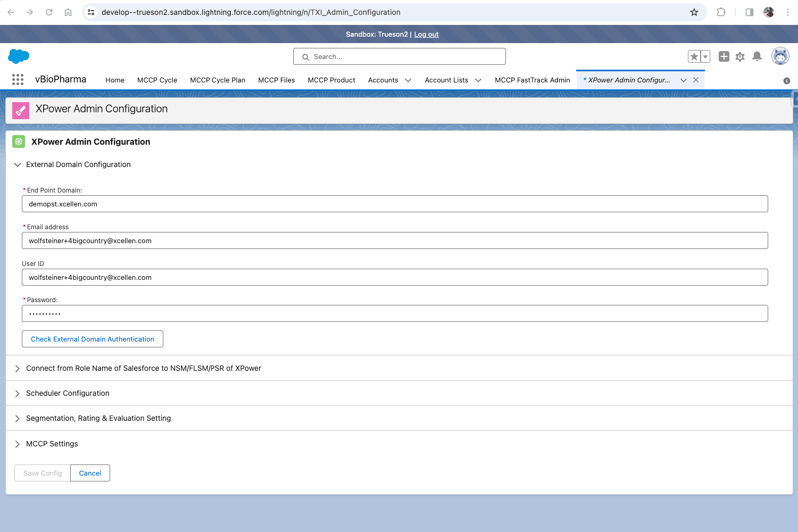Open Chrome three-dot menu
798x532 pixels.
788,12
